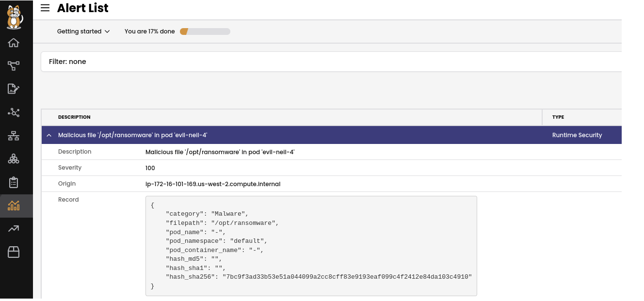The width and height of the screenshot is (644, 301).
Task: Open the package box sidebar icon
Action: pos(14,252)
